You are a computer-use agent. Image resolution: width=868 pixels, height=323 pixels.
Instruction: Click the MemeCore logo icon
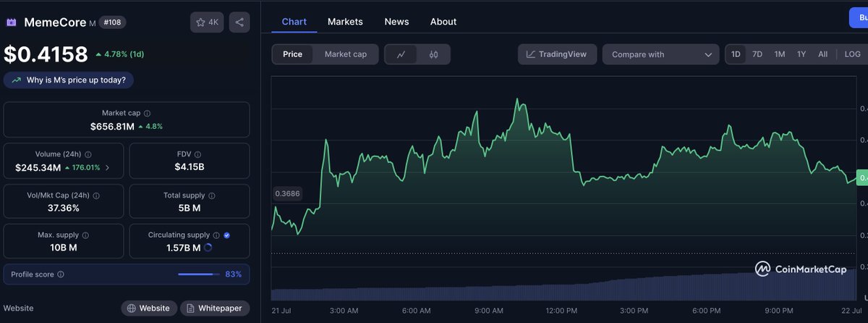tap(12, 22)
